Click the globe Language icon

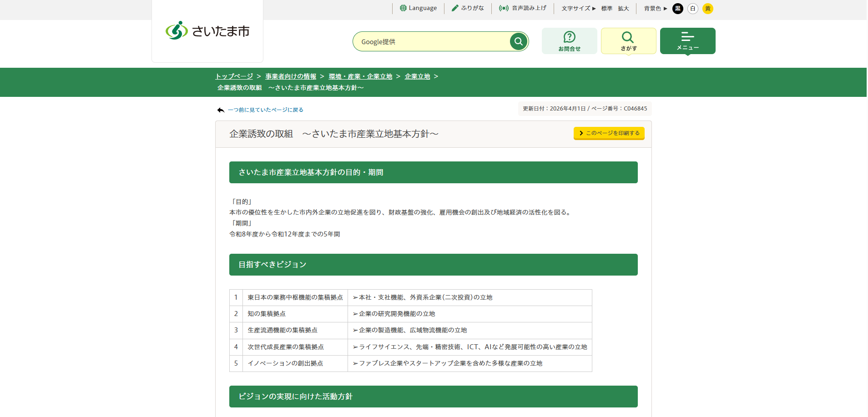pyautogui.click(x=403, y=8)
